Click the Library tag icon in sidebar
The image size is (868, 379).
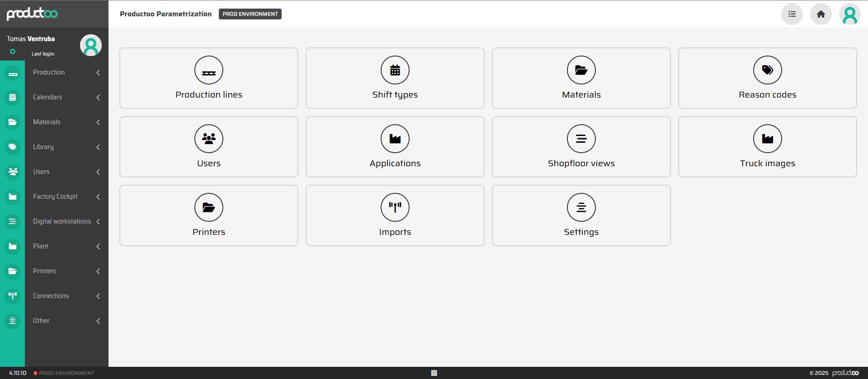(x=13, y=147)
